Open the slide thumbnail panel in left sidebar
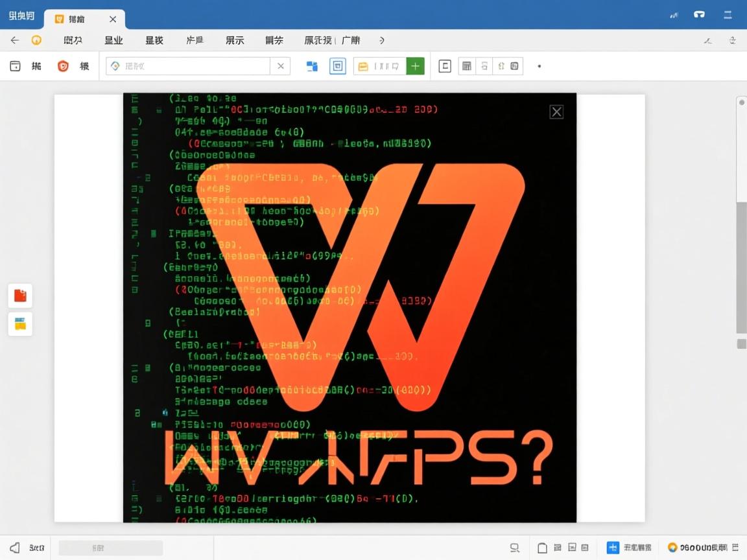The height and width of the screenshot is (560, 747). click(x=19, y=324)
